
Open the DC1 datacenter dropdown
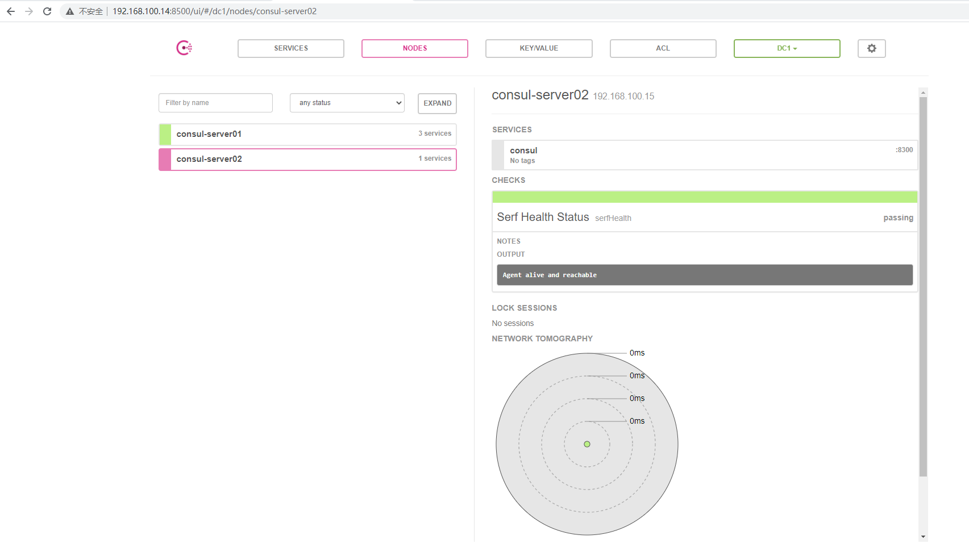pos(787,48)
